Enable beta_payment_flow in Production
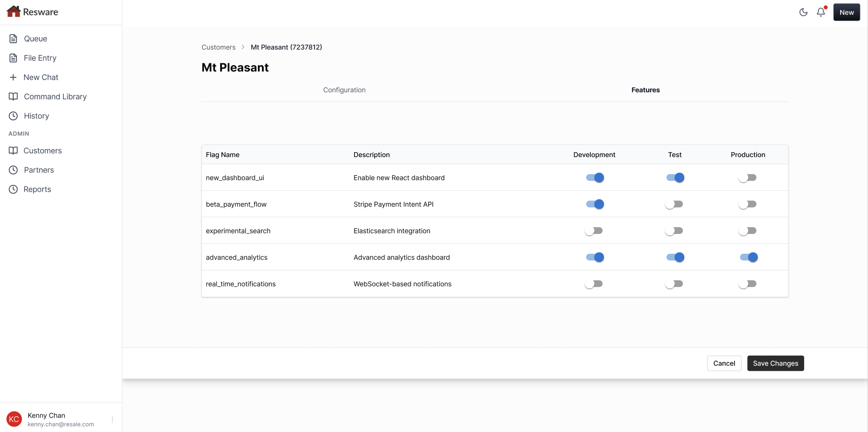 point(748,204)
